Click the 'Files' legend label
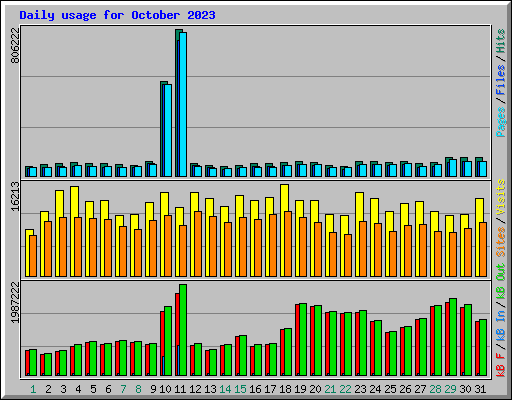 tap(501, 80)
